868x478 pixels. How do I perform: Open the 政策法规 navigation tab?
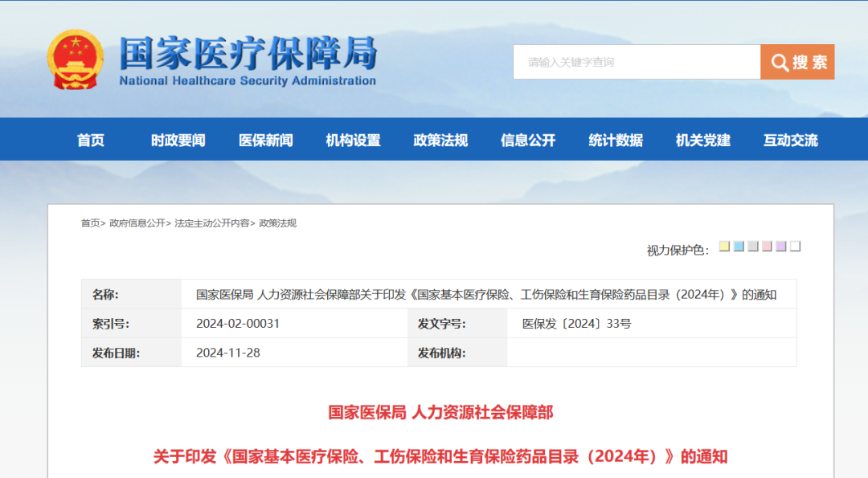[440, 140]
